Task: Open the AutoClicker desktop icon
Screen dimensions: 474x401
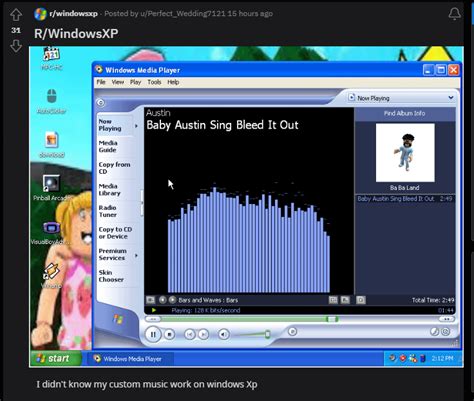Action: (51, 101)
